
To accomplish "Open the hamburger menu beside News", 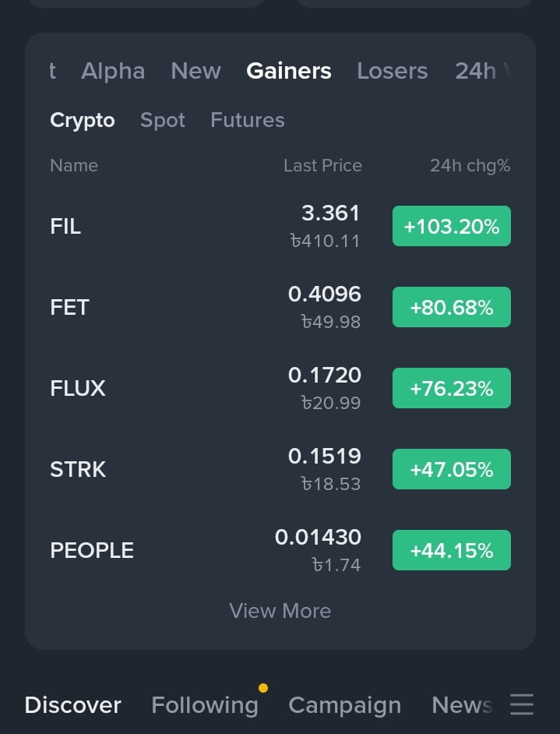I will tap(522, 704).
